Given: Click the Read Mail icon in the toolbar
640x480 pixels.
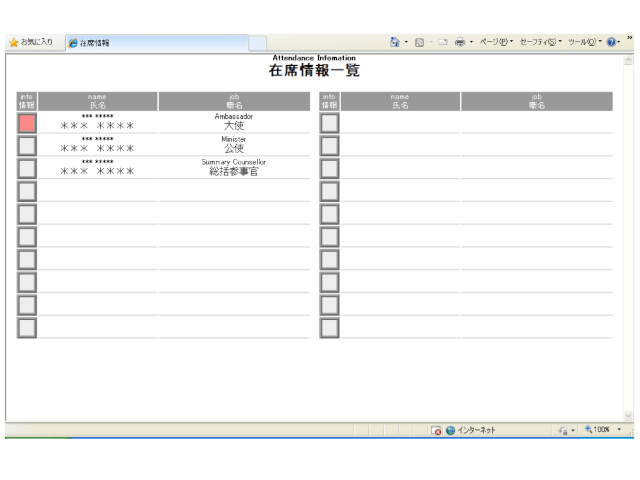Looking at the screenshot, I should pos(441,42).
